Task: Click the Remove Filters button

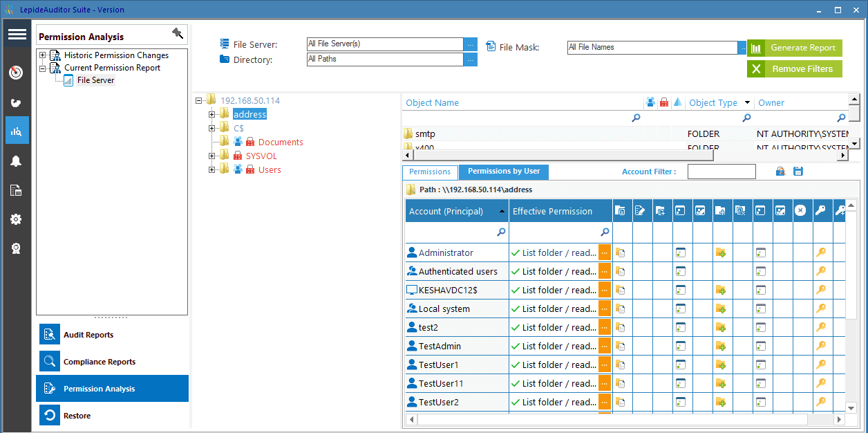Action: [795, 68]
